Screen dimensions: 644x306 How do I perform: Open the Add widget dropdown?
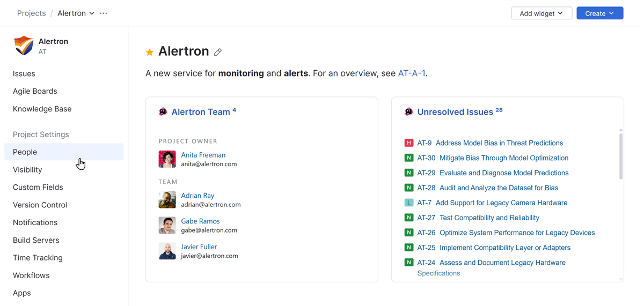pos(541,13)
